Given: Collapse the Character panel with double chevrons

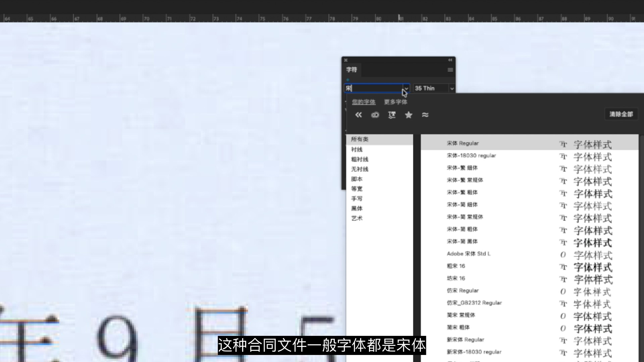Looking at the screenshot, I should pos(450,60).
